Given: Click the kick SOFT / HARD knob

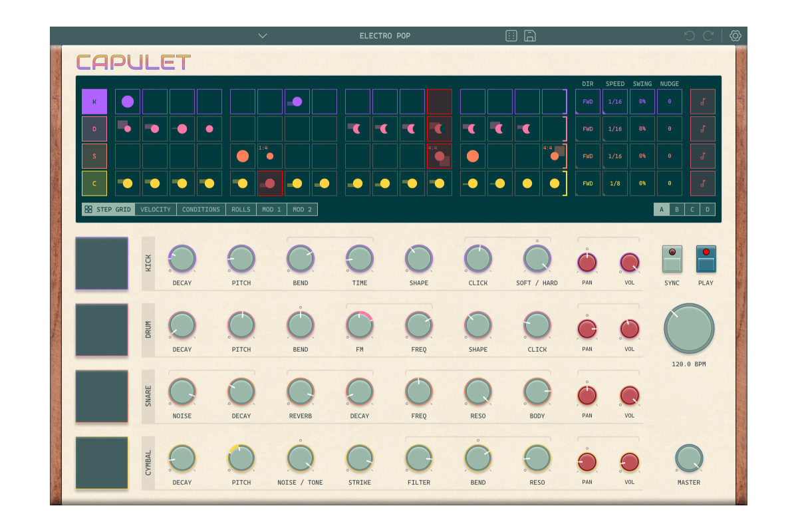Looking at the screenshot, I should (x=537, y=259).
